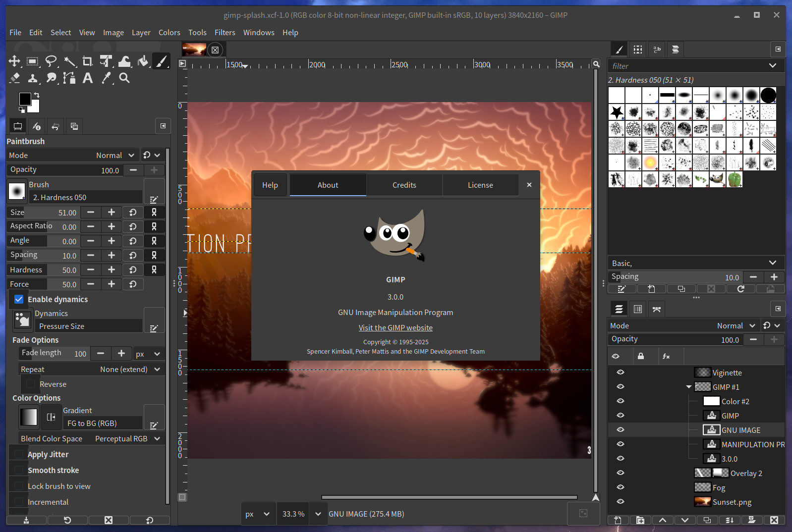Select the Zoom magnifier tool
This screenshot has width=792, height=532.
click(124, 78)
